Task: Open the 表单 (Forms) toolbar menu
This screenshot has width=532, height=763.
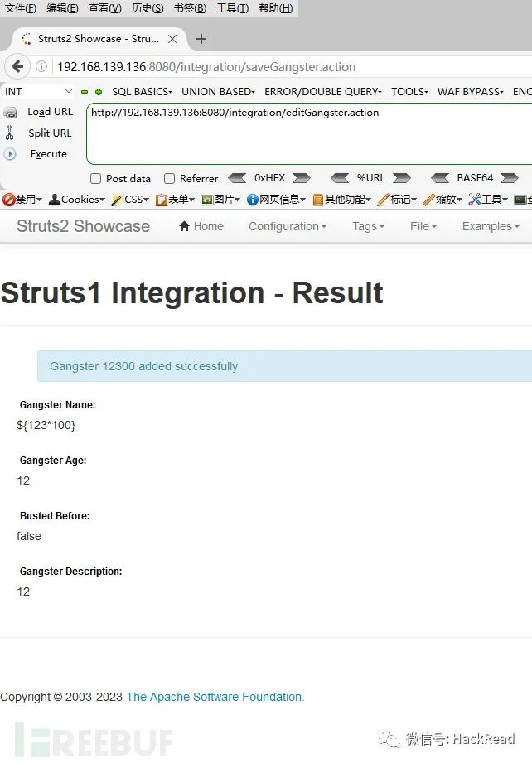Action: (x=175, y=200)
